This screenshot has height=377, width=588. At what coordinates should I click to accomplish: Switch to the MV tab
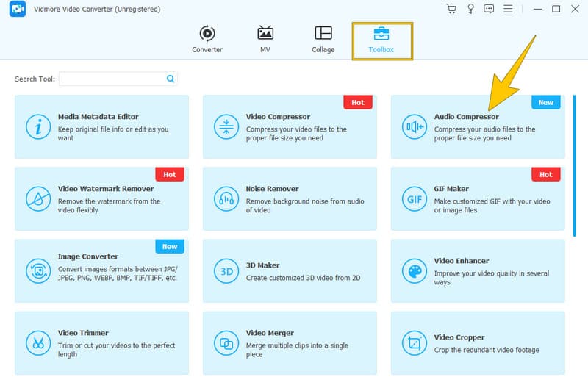click(x=265, y=40)
